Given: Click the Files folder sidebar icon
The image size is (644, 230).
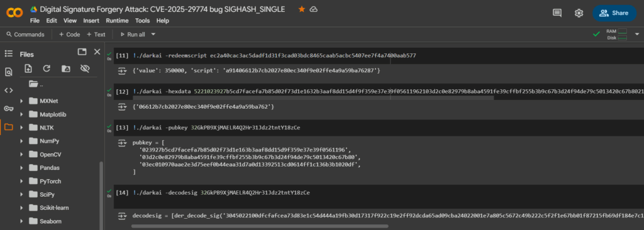Looking at the screenshot, I should [x=9, y=127].
